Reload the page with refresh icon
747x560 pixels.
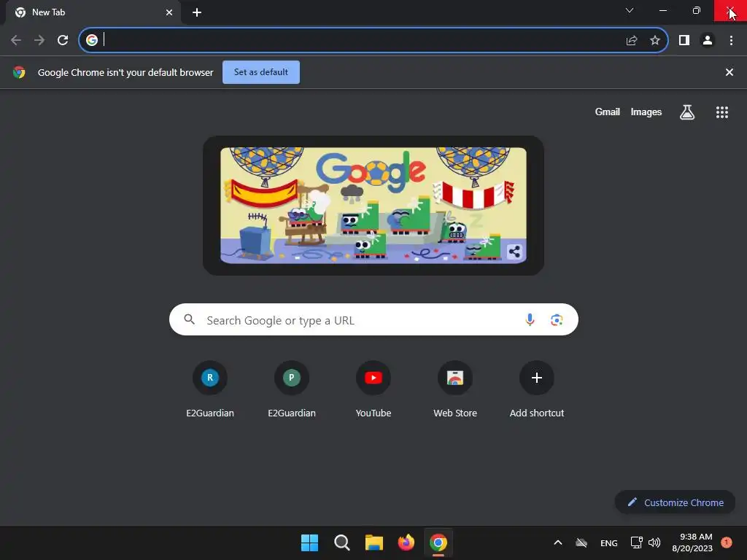pos(63,41)
